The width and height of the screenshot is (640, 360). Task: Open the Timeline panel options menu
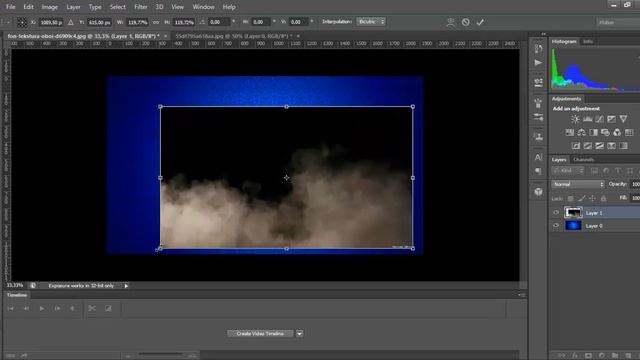522,295
